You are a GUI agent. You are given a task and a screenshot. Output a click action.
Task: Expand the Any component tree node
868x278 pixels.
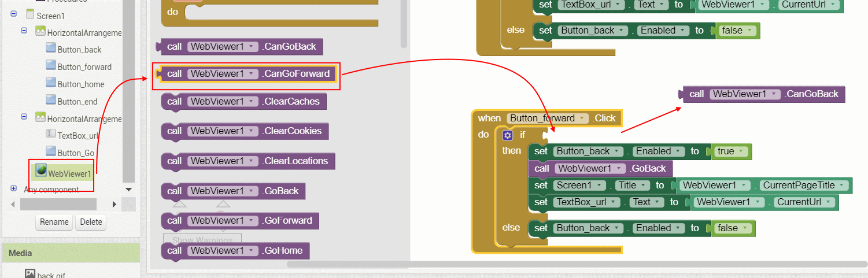coord(14,188)
